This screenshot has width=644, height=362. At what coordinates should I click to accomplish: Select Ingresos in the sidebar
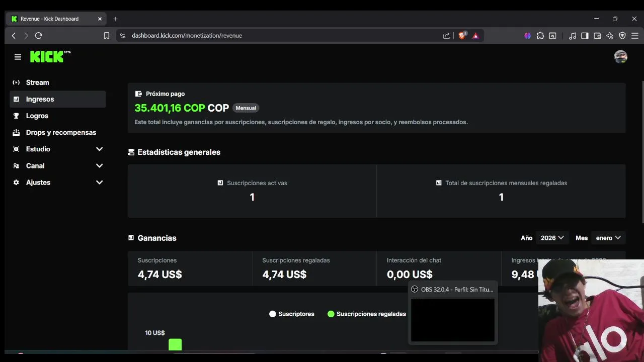pyautogui.click(x=57, y=99)
